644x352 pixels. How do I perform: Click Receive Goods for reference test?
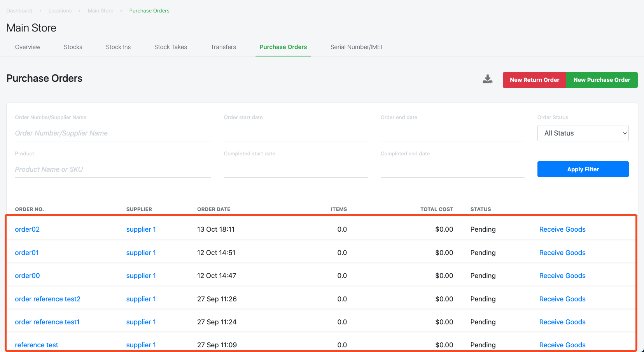coord(562,345)
